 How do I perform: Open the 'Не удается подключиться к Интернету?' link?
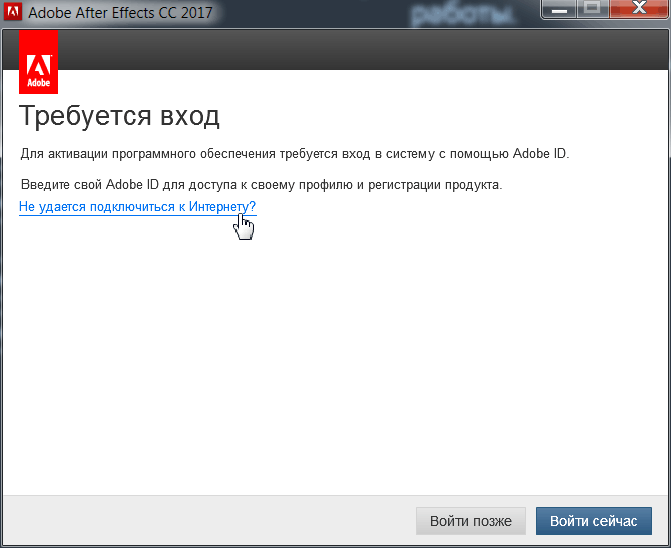[137, 207]
